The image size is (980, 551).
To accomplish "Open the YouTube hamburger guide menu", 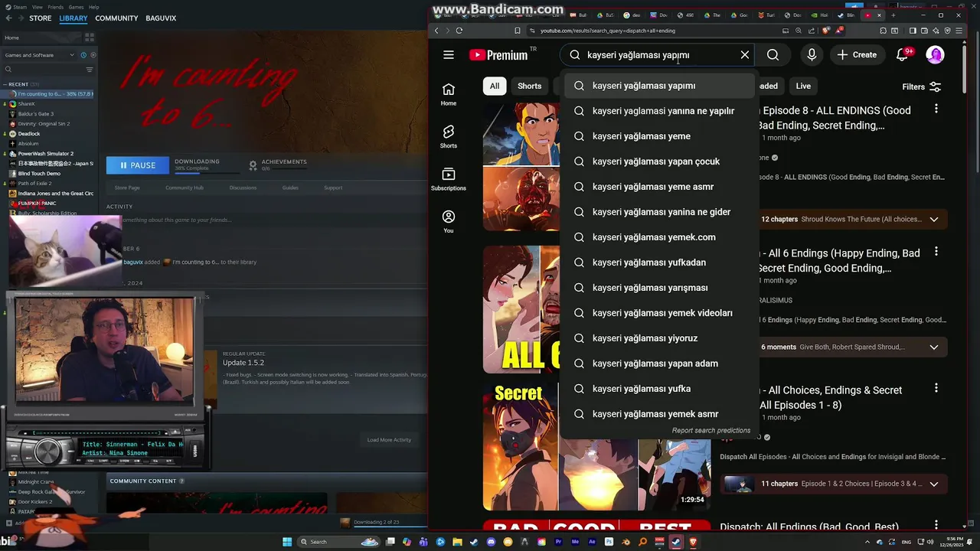I will [x=449, y=55].
